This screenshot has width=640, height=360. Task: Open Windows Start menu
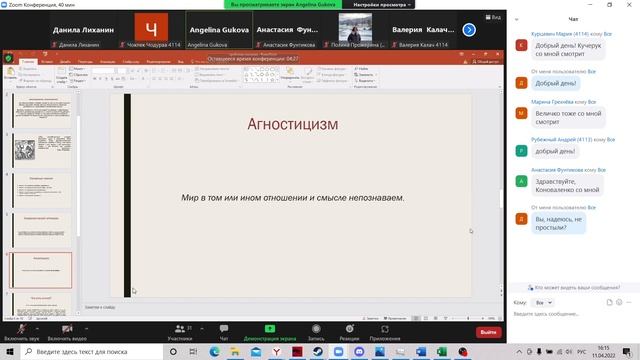(10, 351)
